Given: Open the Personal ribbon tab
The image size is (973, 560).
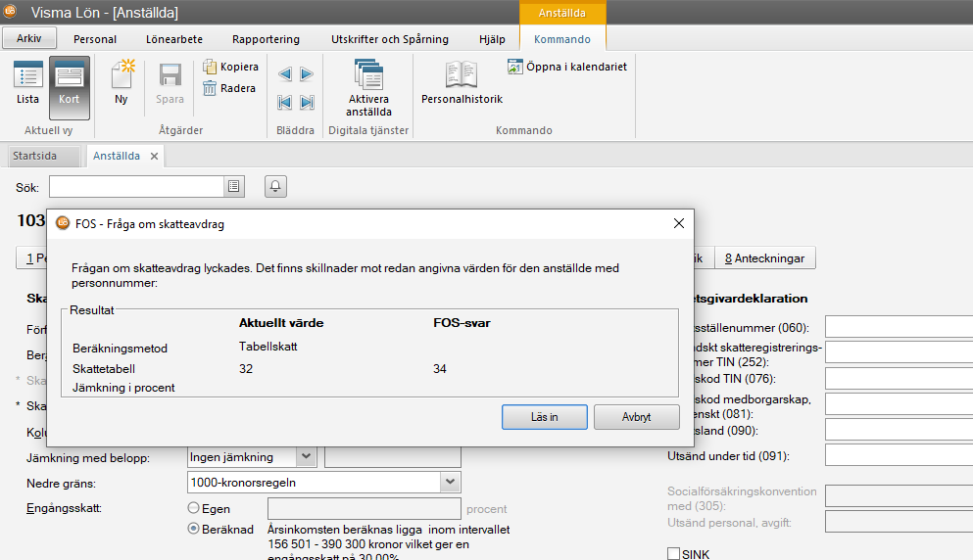Looking at the screenshot, I should (95, 39).
